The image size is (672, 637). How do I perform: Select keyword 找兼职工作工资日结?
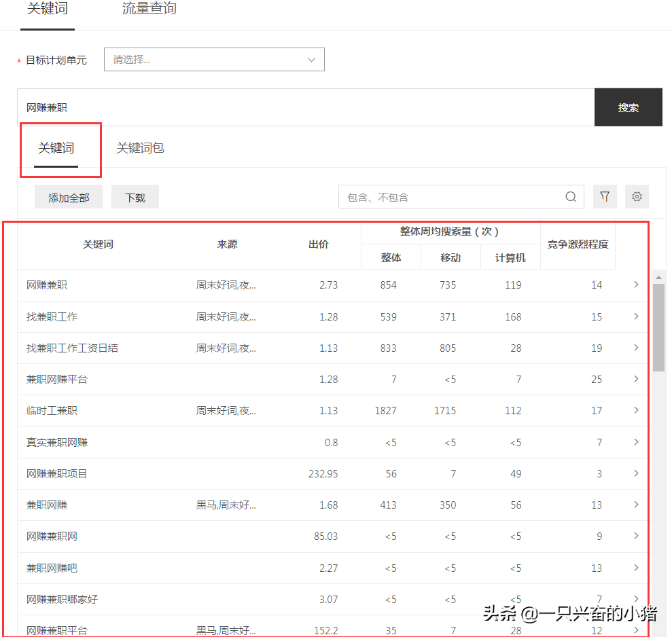[72, 348]
